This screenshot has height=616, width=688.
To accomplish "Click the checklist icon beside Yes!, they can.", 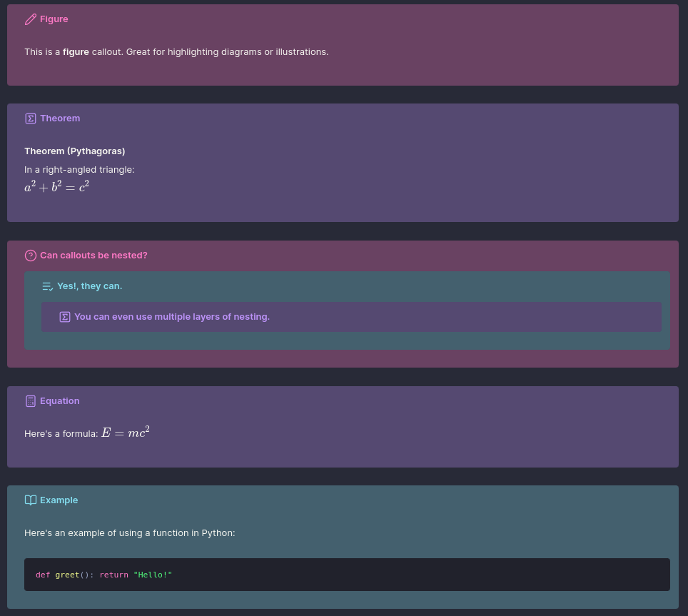I will (x=47, y=286).
